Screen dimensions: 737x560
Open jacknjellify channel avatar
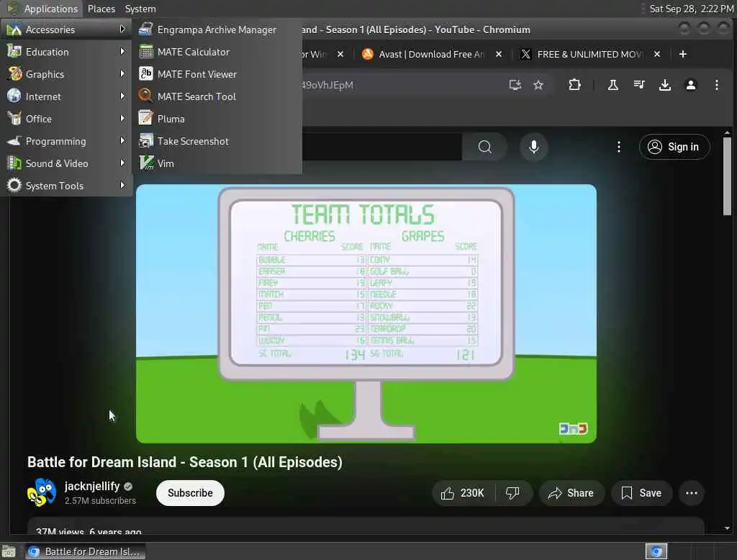[x=41, y=493]
